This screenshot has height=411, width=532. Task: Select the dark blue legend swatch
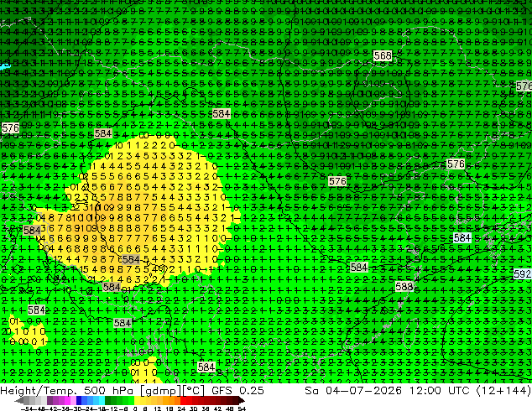(x=79, y=400)
